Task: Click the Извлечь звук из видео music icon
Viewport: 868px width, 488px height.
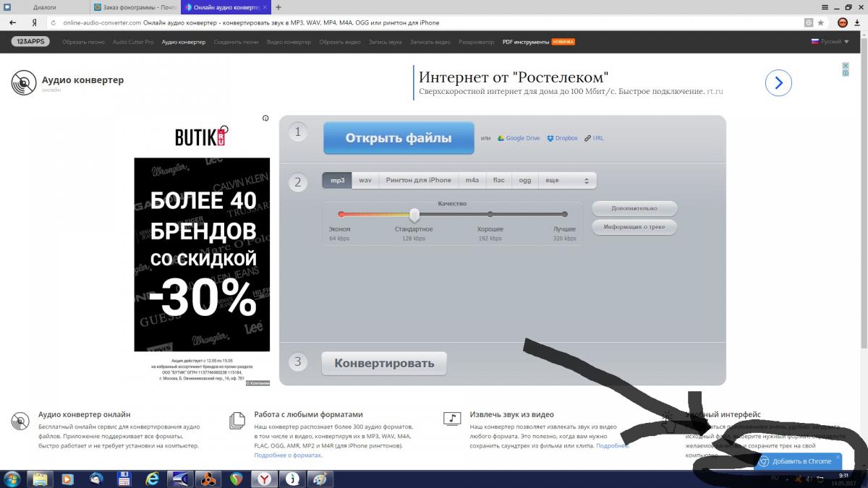Action: [452, 419]
